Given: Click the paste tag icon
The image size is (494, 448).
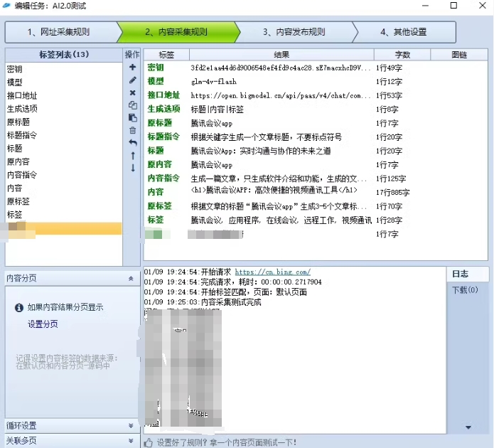Looking at the screenshot, I should click(133, 117).
